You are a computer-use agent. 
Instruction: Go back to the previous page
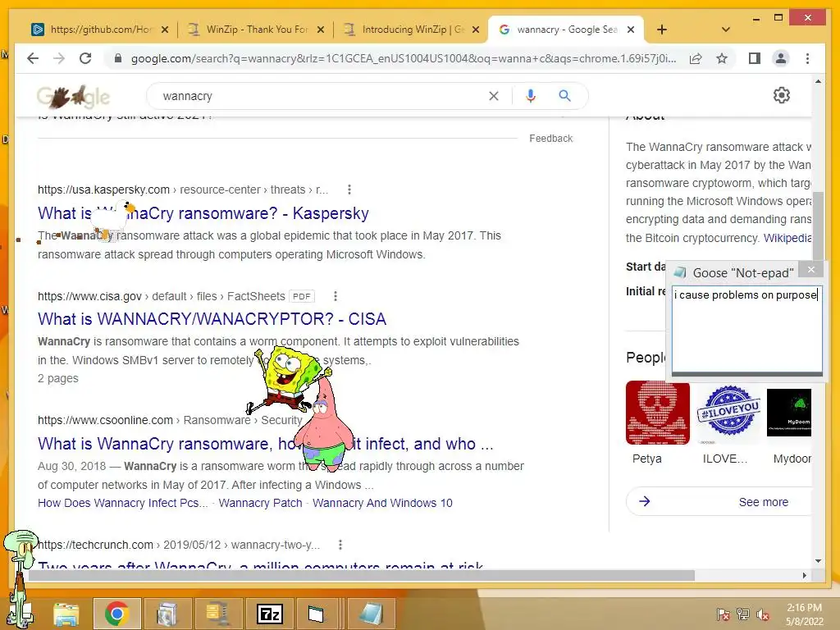[x=33, y=58]
